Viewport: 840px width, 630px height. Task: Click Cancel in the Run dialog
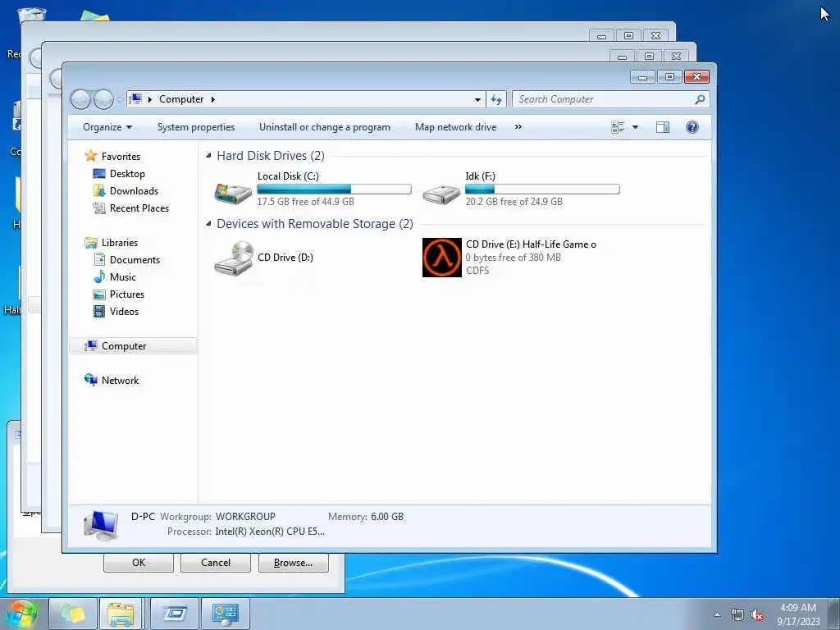pyautogui.click(x=216, y=563)
